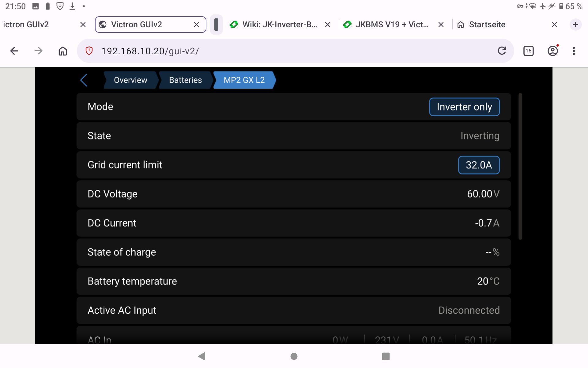
Task: Close the active Victron GUIv2 tab
Action: (x=196, y=25)
